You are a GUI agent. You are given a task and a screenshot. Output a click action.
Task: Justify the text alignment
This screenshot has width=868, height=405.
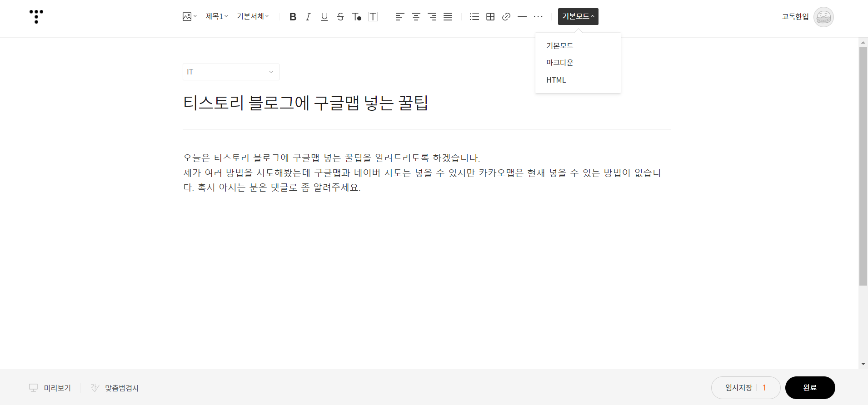click(x=448, y=17)
